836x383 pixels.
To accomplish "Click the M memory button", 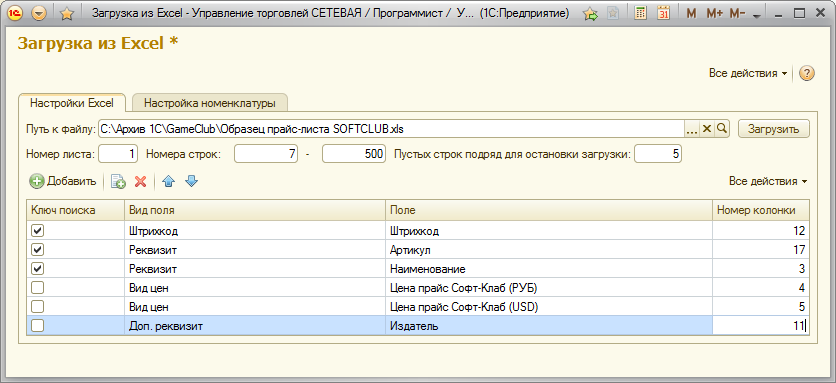I will click(692, 14).
